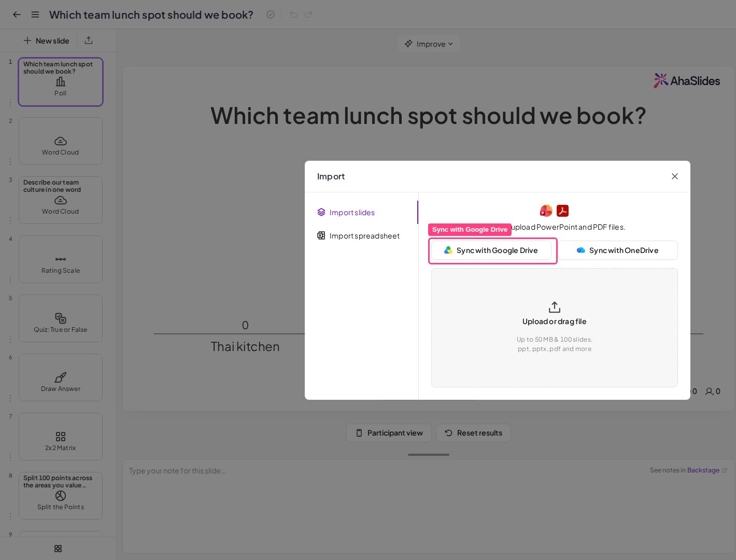
Task: Switch to Import slides tab
Action: click(362, 213)
